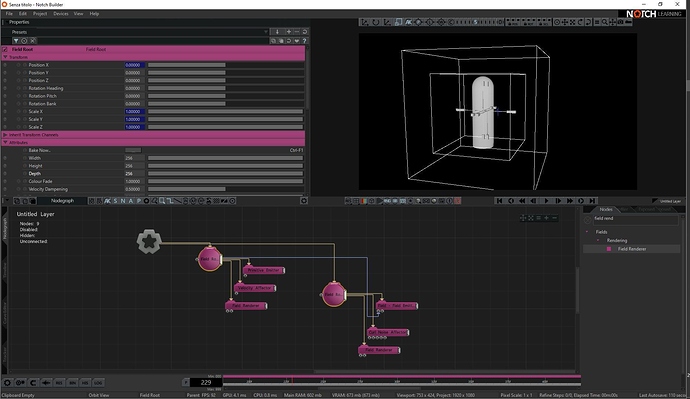This screenshot has height=399, width=690.
Task: Click the Position X value field
Action: (134, 65)
